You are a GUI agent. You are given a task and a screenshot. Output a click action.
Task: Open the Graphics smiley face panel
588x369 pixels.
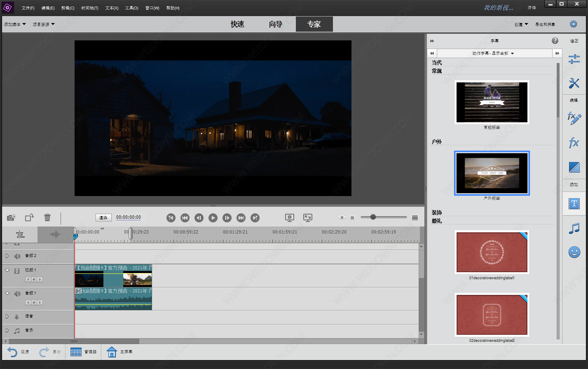pos(574,252)
